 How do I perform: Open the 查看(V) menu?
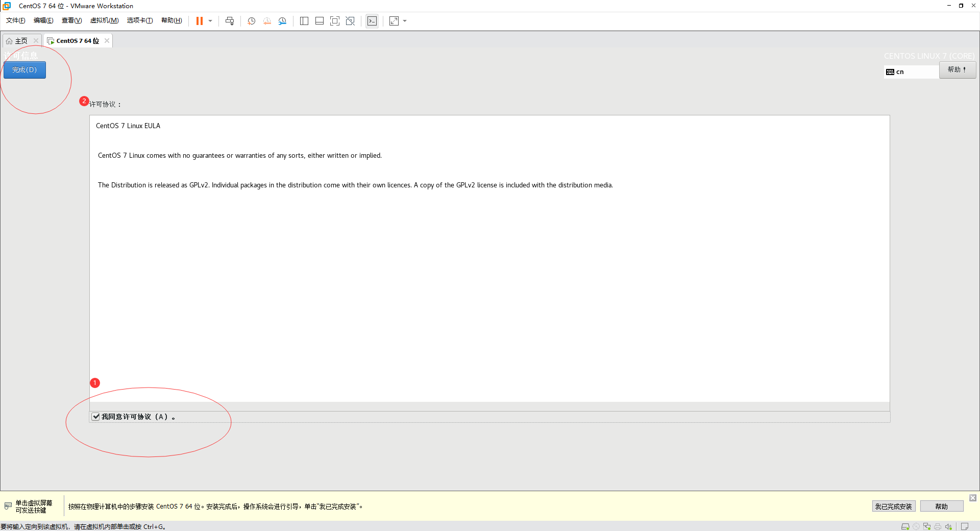point(71,20)
